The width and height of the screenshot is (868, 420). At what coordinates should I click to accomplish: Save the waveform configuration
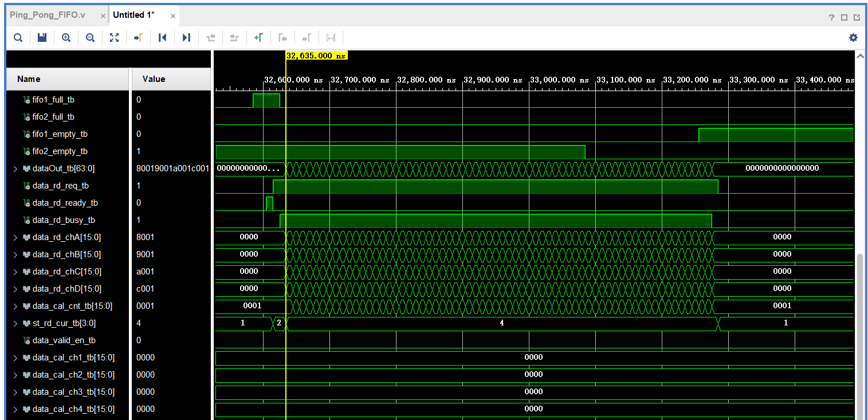[x=42, y=38]
